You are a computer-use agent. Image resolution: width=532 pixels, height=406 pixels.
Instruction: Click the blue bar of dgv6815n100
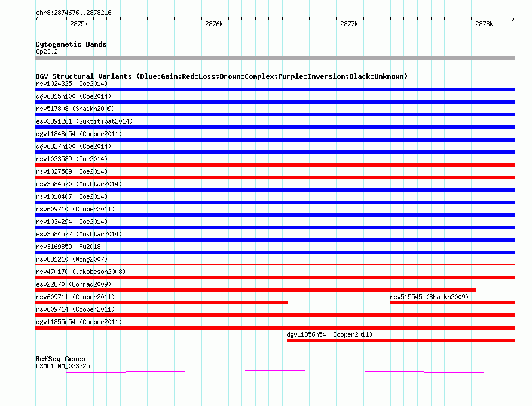[x=275, y=102]
